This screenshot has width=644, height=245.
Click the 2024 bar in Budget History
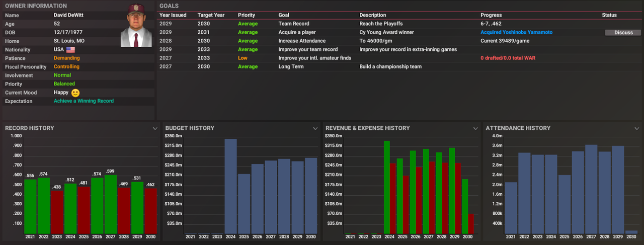pyautogui.click(x=230, y=186)
